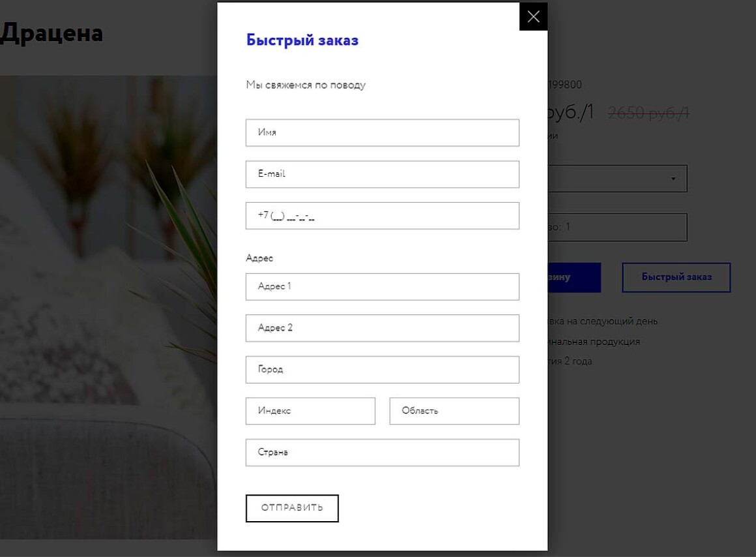
Task: Click the dark blue add-to-cart button
Action: [x=574, y=278]
